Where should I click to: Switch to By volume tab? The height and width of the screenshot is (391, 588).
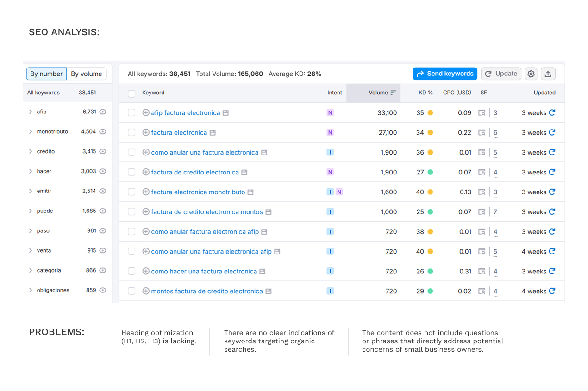pyautogui.click(x=87, y=74)
